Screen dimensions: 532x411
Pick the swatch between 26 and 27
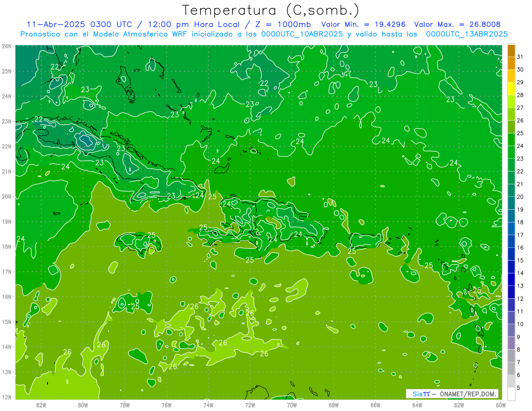511,114
